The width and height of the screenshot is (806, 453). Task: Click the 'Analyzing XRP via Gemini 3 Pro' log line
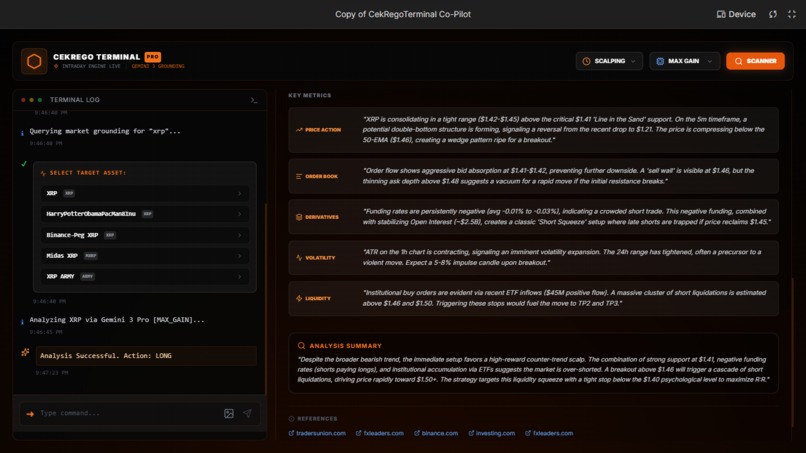117,320
